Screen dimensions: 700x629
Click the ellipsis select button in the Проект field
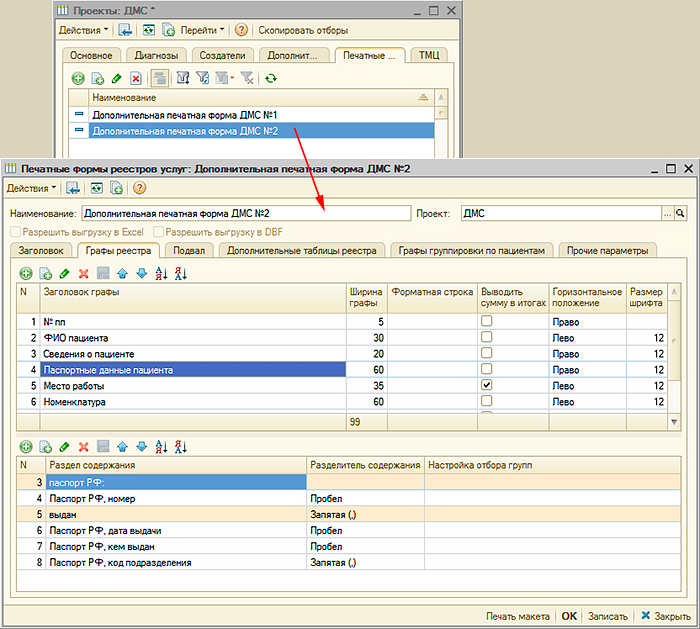pyautogui.click(x=667, y=213)
